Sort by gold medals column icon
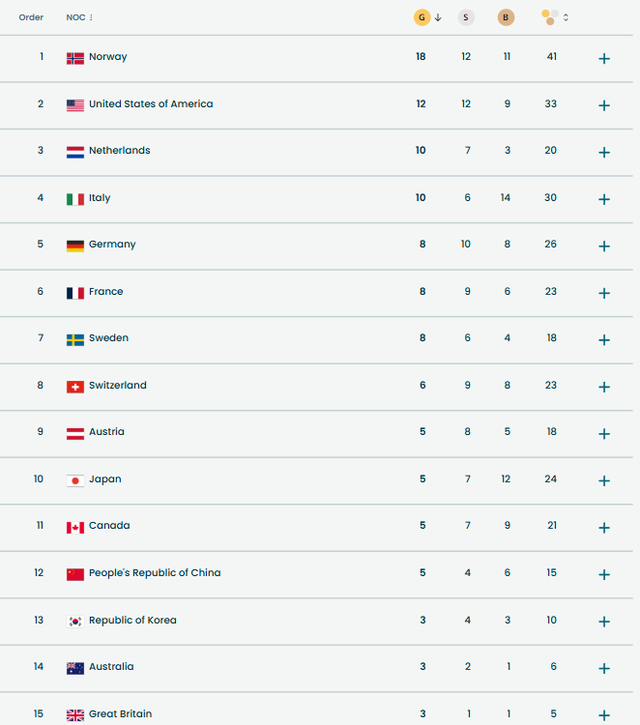 coord(422,17)
